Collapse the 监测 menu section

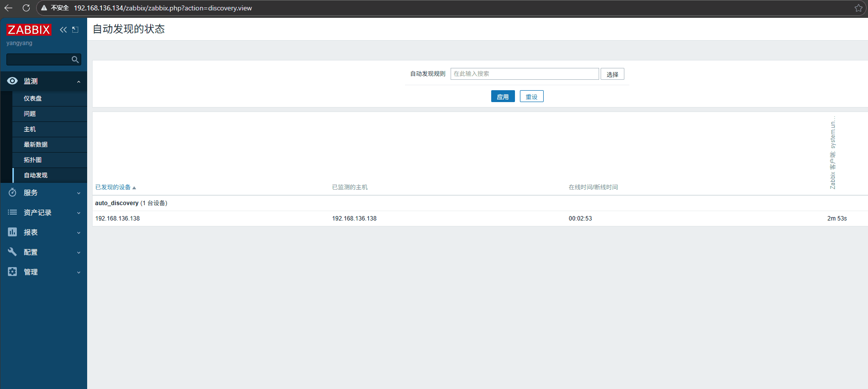79,81
